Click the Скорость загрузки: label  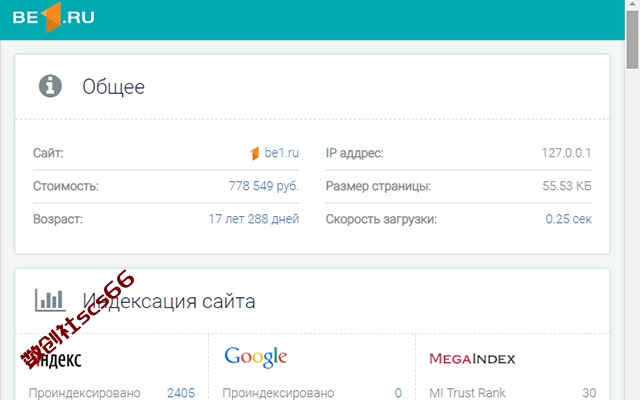381,219
